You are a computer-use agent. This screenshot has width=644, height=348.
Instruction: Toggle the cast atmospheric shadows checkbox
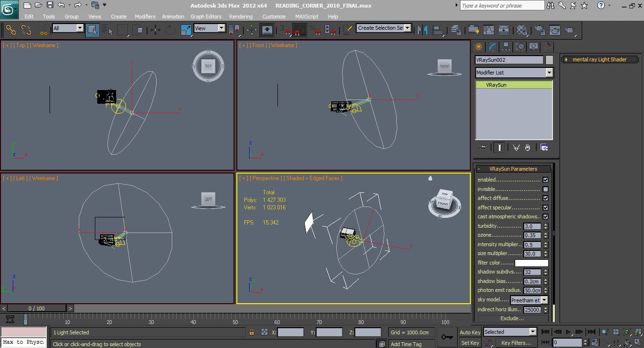click(545, 216)
